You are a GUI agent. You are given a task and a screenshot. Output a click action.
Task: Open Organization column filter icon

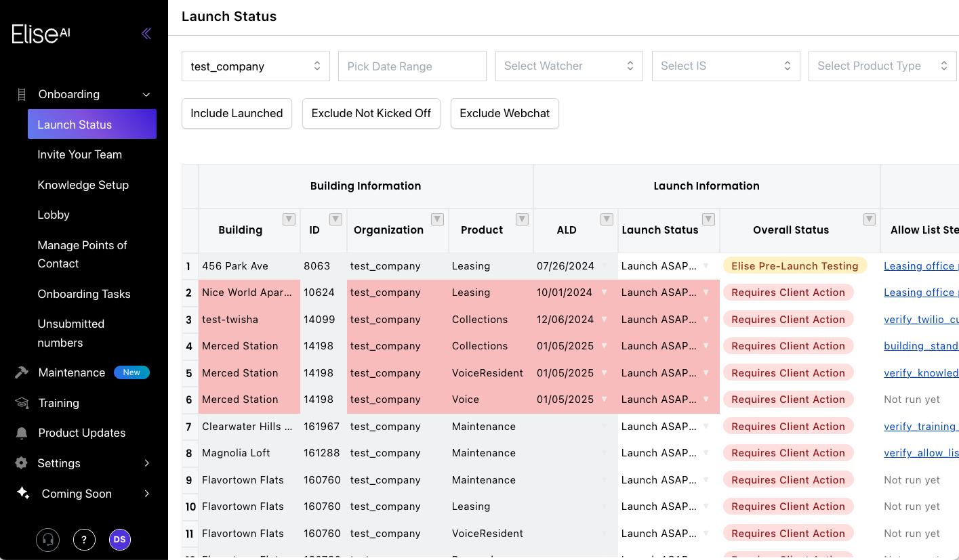437,219
